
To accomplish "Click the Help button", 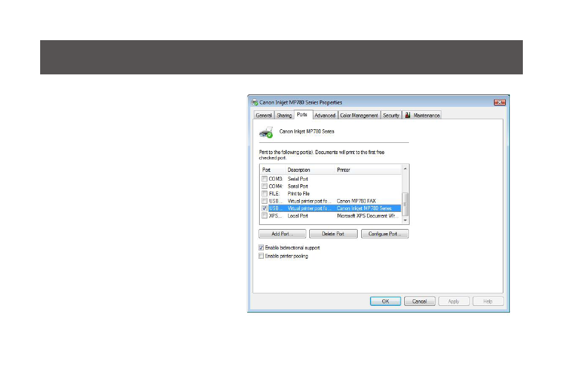I will 488,302.
